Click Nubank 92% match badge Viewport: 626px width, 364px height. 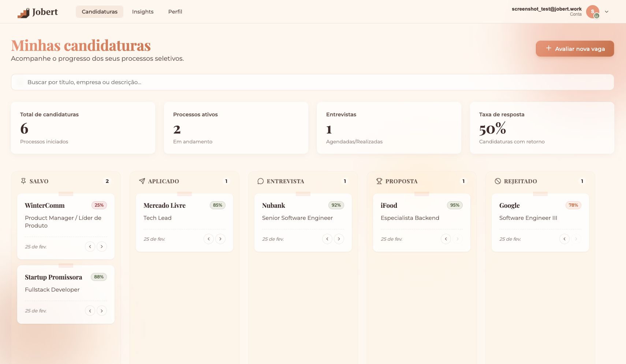[x=336, y=205]
